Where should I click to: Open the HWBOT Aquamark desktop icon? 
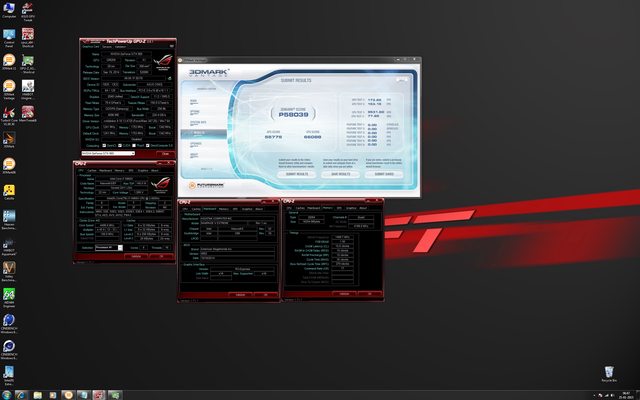[x=9, y=246]
